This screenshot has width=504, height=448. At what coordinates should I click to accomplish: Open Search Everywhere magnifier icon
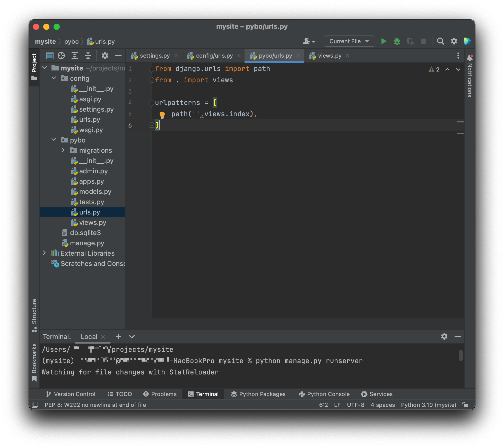pyautogui.click(x=440, y=41)
